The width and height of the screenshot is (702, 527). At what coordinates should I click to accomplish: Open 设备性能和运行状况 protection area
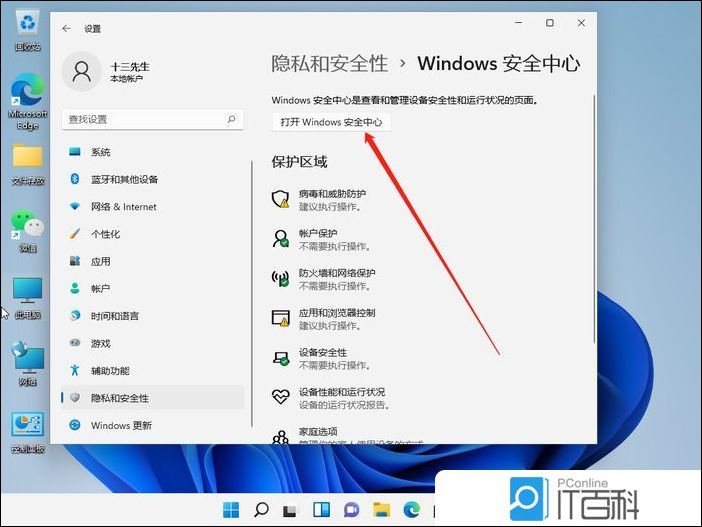pos(331,398)
